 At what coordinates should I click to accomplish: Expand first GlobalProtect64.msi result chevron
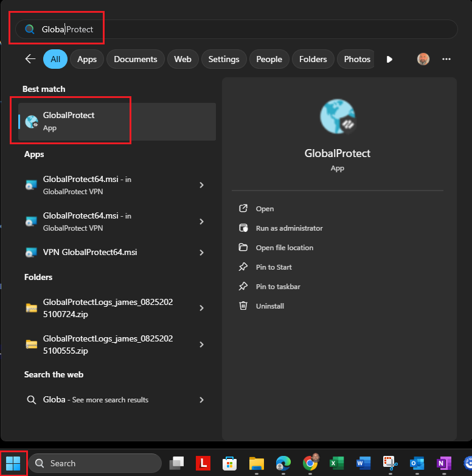tap(201, 185)
